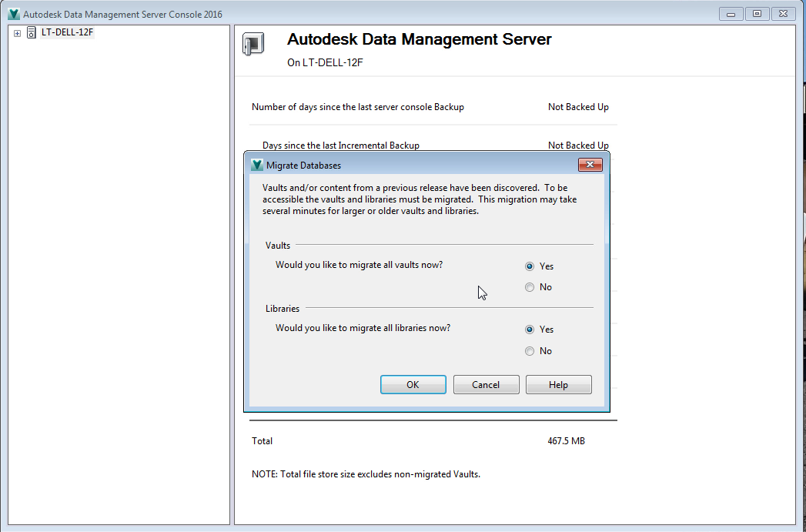Screen dimensions: 806x532
Task: Click the 'On LT-DELL-12F' subtitle text
Action: [x=326, y=62]
